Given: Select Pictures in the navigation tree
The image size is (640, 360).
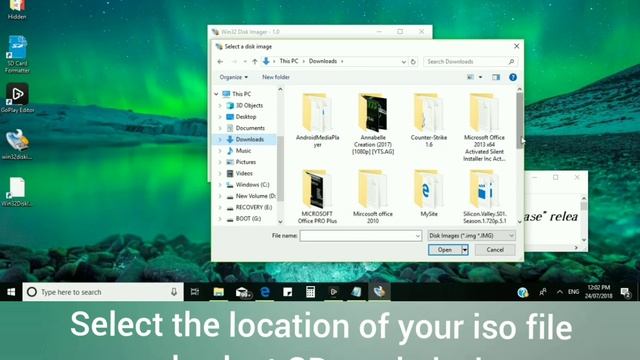Looking at the screenshot, I should 246,162.
